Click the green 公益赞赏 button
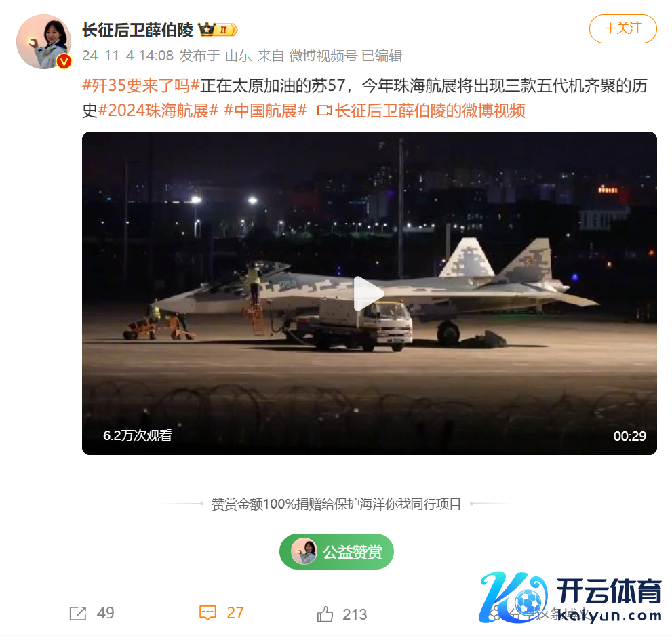The width and height of the screenshot is (672, 638). pyautogui.click(x=336, y=551)
